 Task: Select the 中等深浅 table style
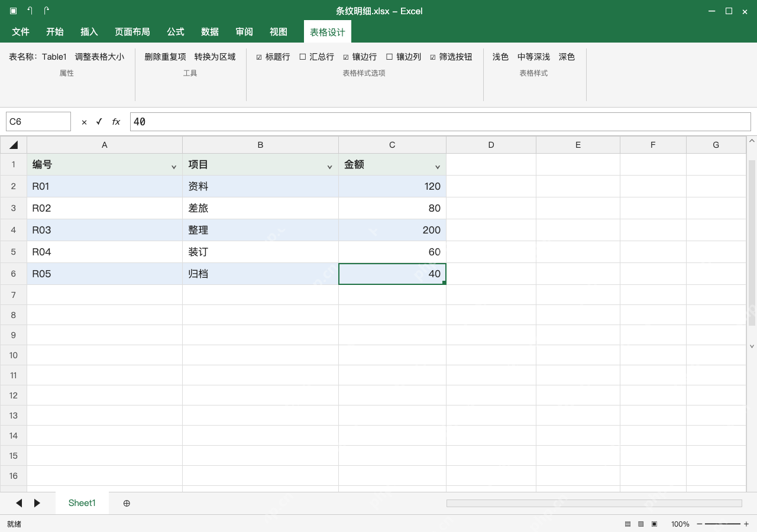click(x=534, y=57)
